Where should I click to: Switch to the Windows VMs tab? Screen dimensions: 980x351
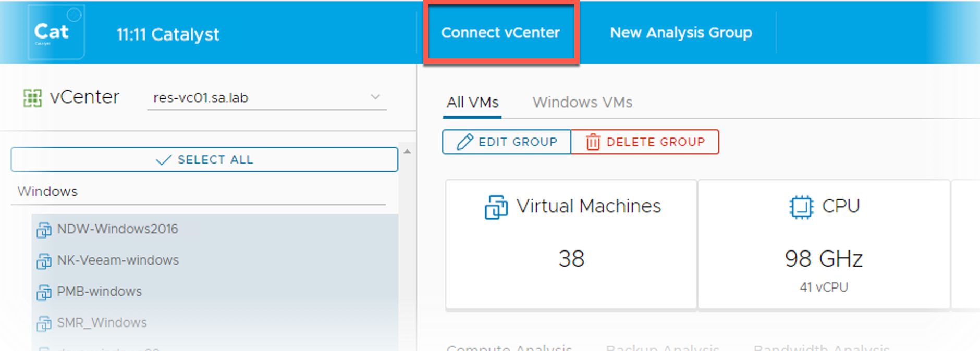tap(582, 102)
